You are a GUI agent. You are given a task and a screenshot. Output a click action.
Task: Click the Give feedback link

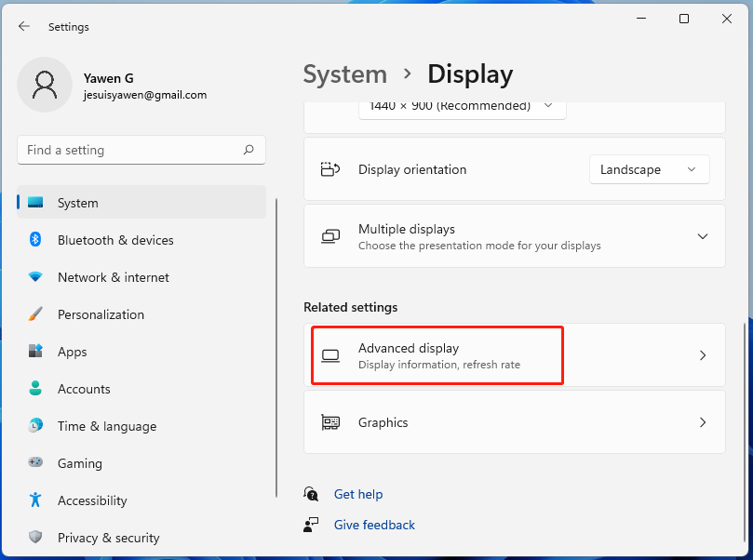point(373,525)
